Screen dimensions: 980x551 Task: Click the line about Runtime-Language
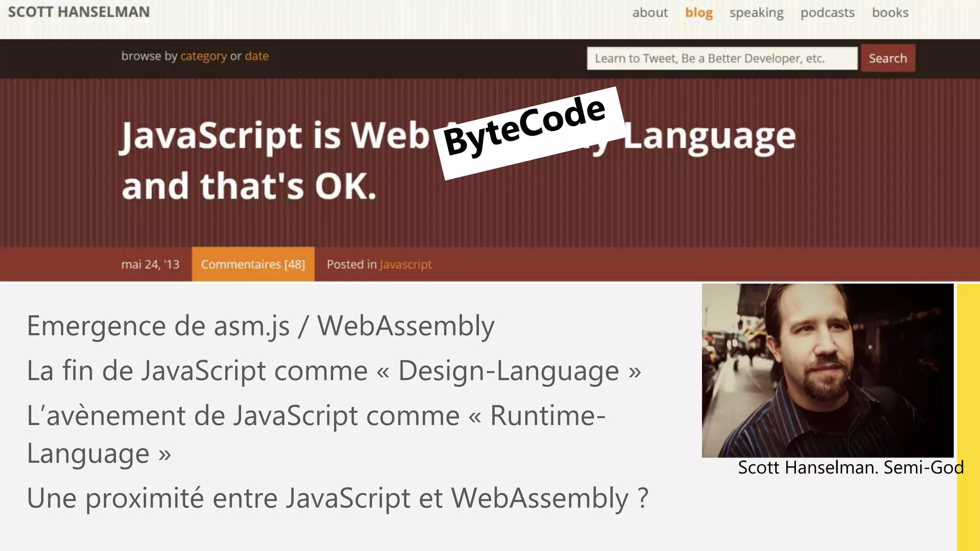316,434
